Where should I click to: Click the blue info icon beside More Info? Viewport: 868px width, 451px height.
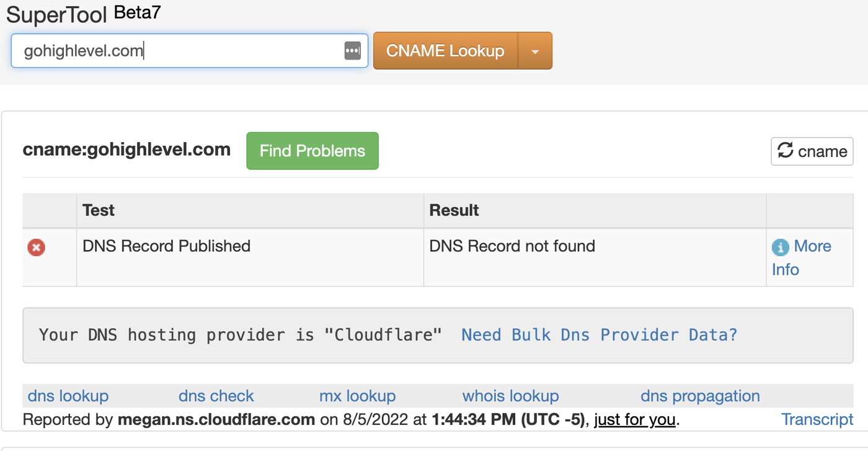point(781,247)
